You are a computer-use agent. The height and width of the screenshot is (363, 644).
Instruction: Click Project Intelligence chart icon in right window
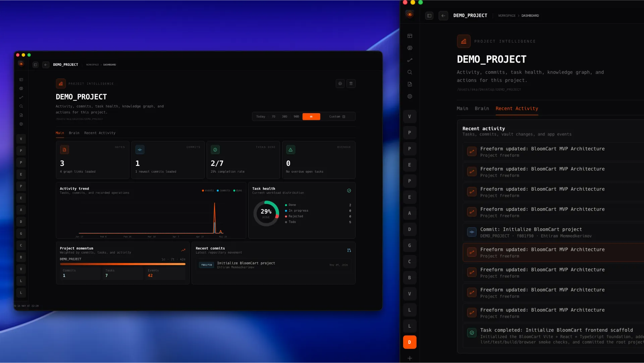(464, 41)
